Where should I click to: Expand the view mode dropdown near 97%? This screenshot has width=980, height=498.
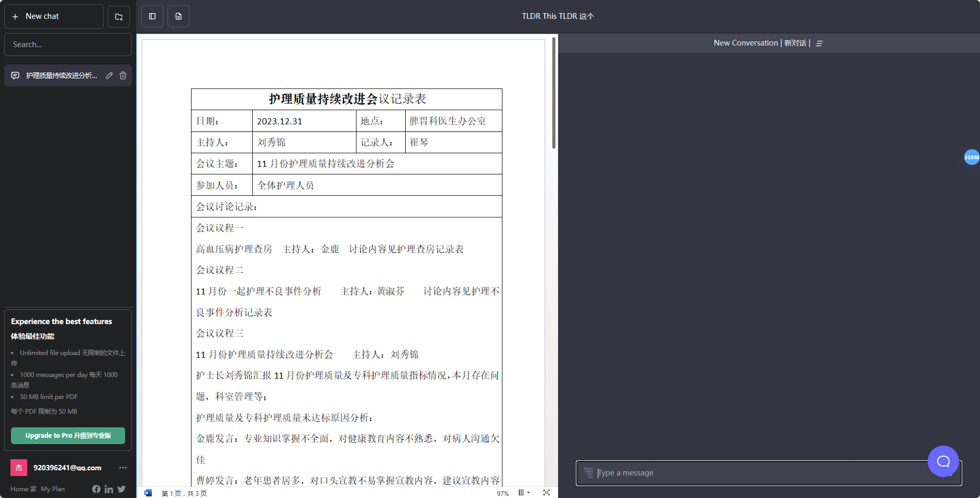pos(524,493)
